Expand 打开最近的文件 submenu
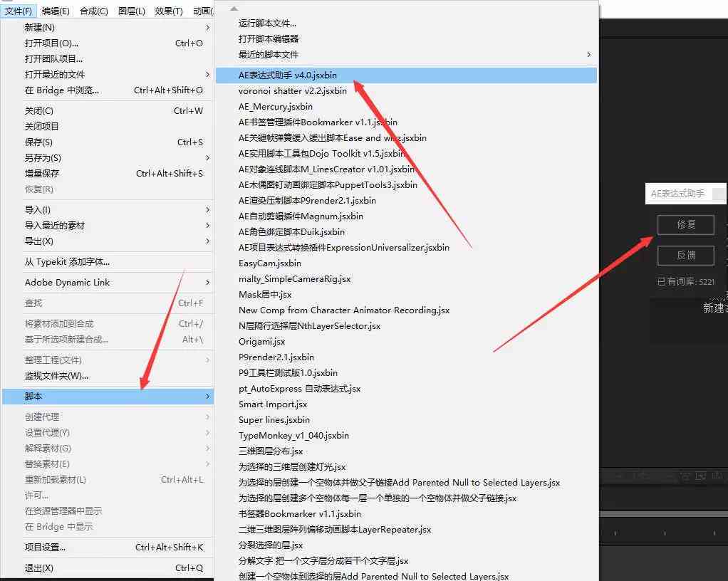Image resolution: width=728 pixels, height=581 pixels. [x=108, y=75]
